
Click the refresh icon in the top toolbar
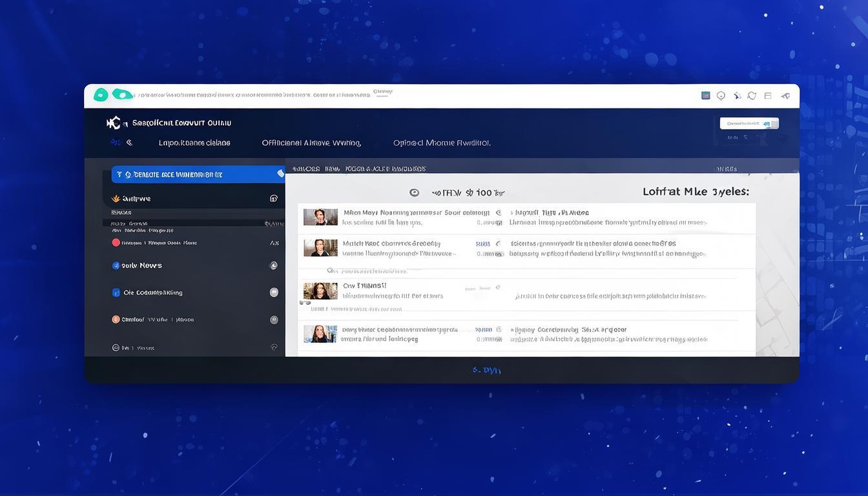(752, 96)
